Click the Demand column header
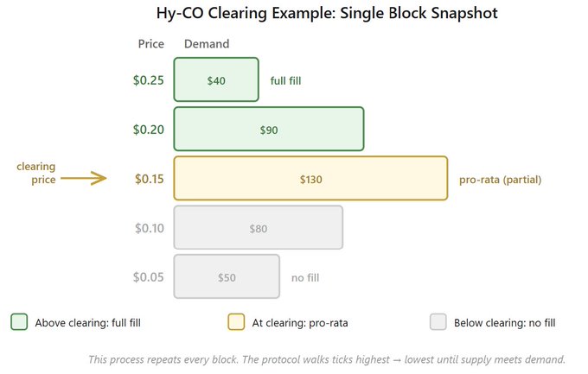Image resolution: width=588 pixels, height=374 pixels. coord(207,44)
